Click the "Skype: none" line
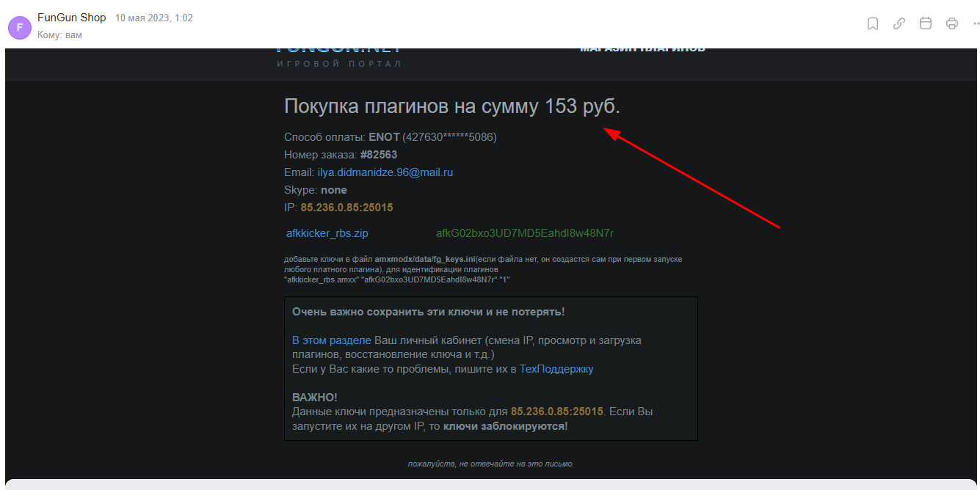 tap(316, 190)
